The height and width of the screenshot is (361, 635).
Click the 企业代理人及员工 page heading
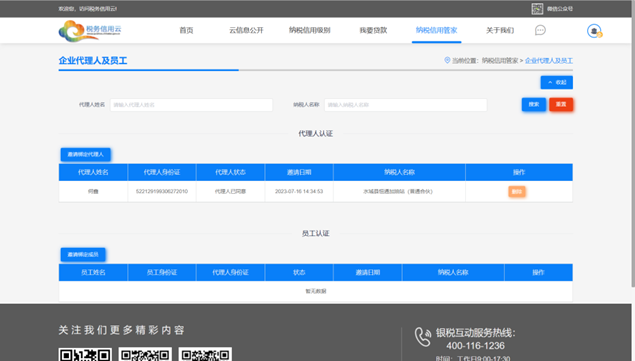tap(93, 61)
